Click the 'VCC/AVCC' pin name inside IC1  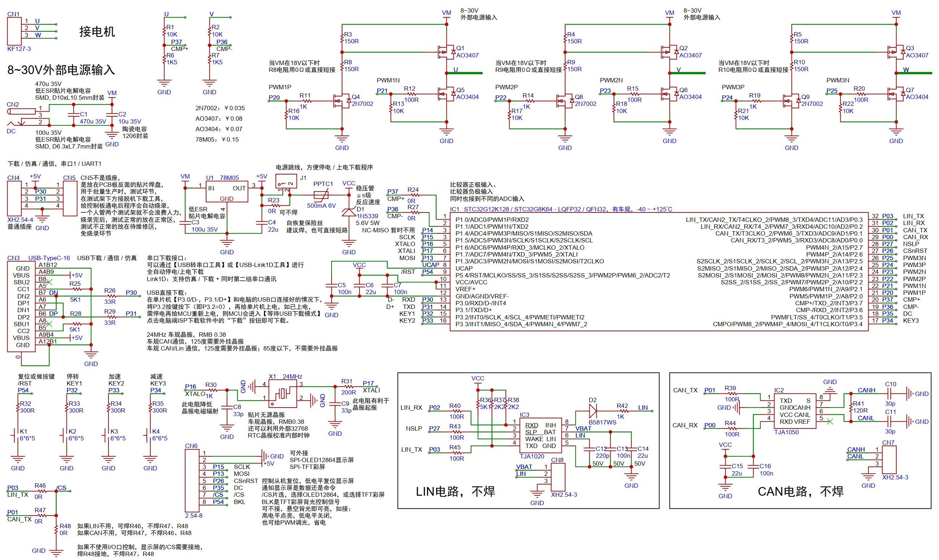click(471, 282)
